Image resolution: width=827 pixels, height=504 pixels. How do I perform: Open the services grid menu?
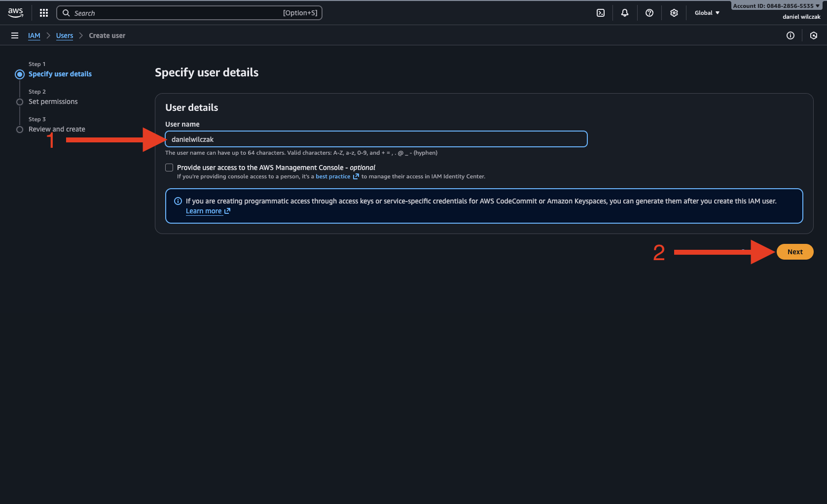click(44, 13)
